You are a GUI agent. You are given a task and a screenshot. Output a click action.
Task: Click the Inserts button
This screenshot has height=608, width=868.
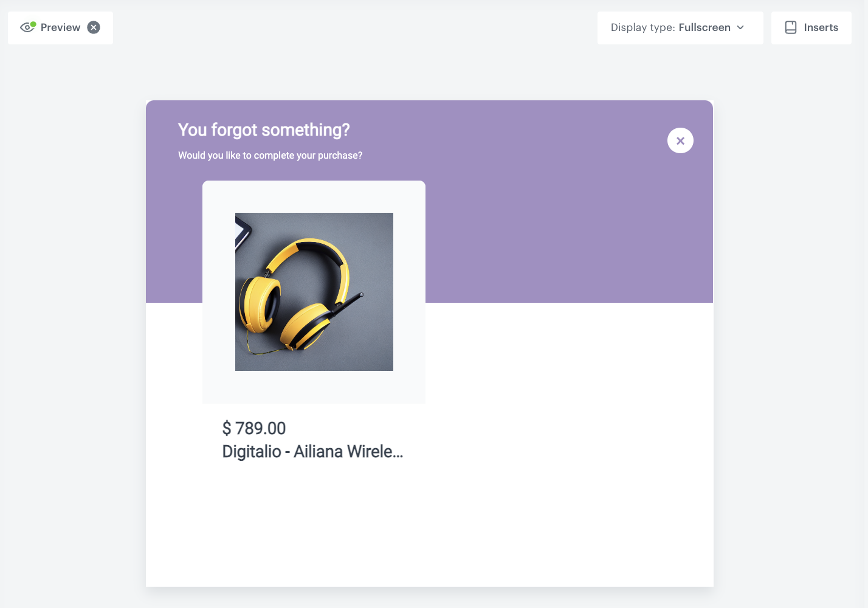pos(811,27)
